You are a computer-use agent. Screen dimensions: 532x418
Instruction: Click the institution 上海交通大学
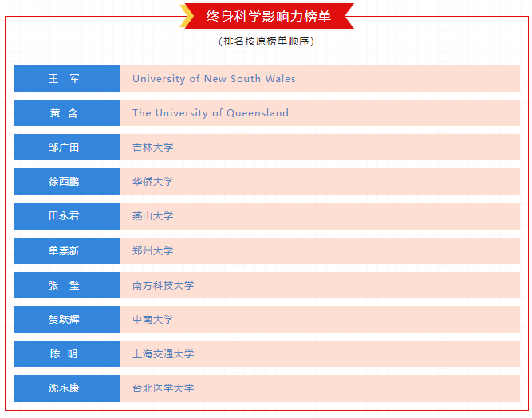click(x=164, y=354)
